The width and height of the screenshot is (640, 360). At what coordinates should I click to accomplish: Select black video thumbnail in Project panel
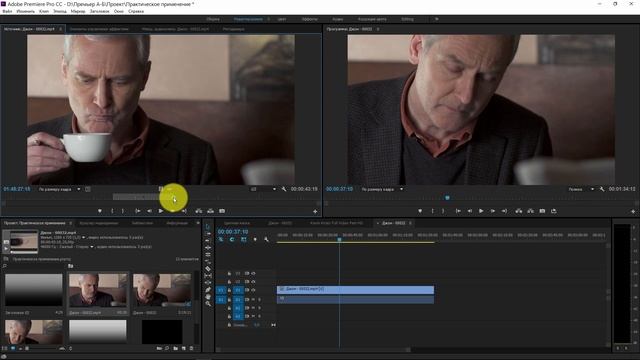162,331
